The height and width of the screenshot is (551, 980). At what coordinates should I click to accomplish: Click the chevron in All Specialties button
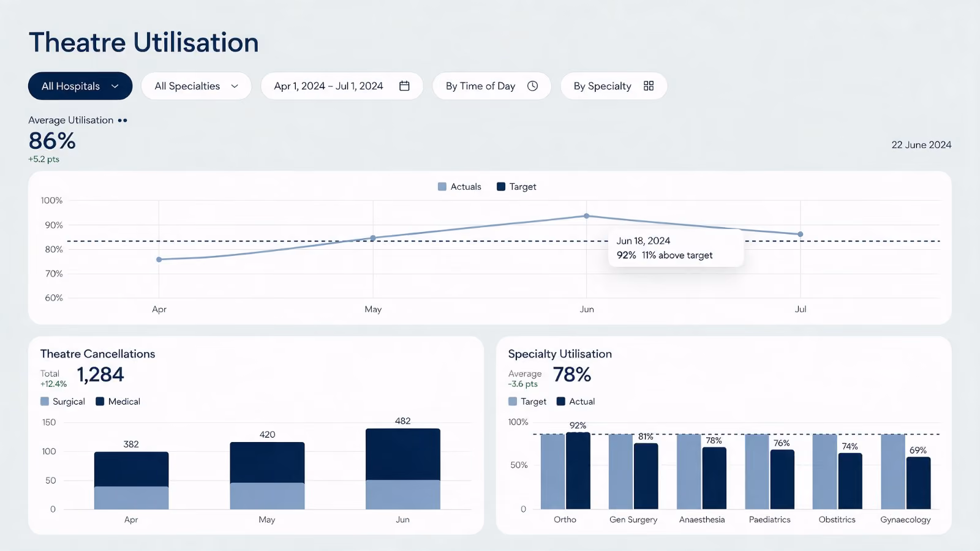click(235, 86)
